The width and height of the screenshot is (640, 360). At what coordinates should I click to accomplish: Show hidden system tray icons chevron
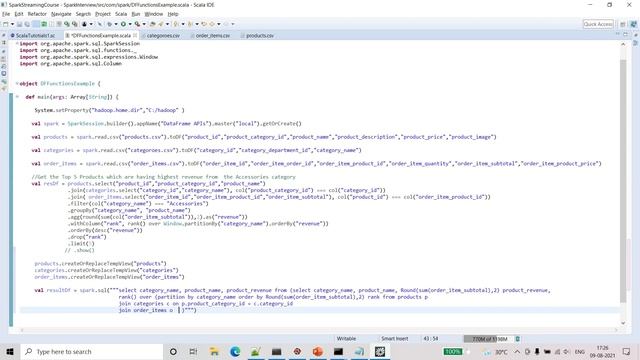coord(517,351)
